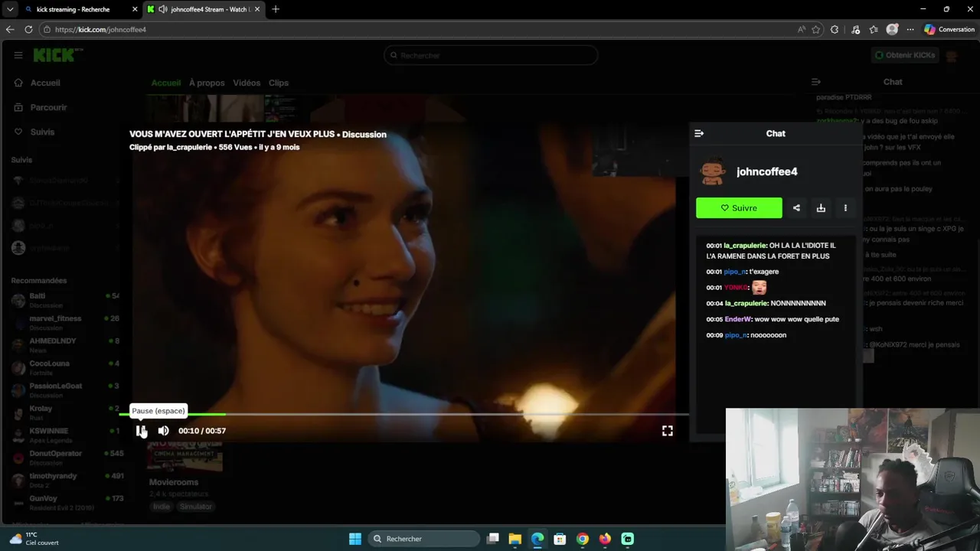Open Windows Start menu

355,539
